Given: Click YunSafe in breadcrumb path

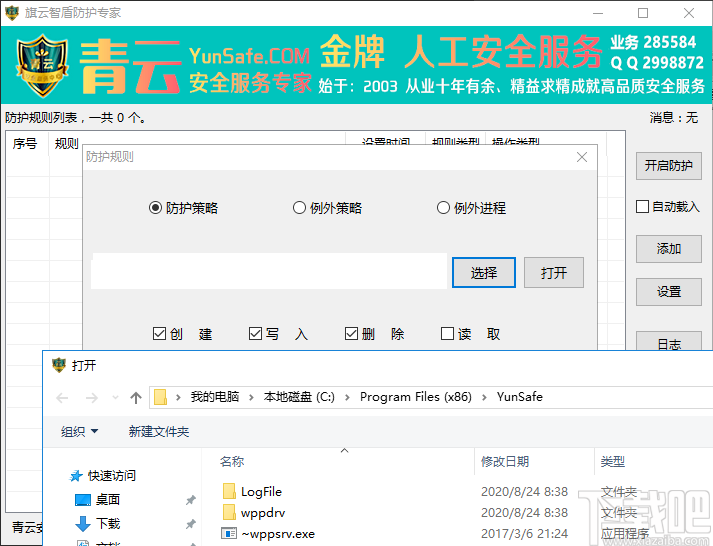Looking at the screenshot, I should pos(520,397).
